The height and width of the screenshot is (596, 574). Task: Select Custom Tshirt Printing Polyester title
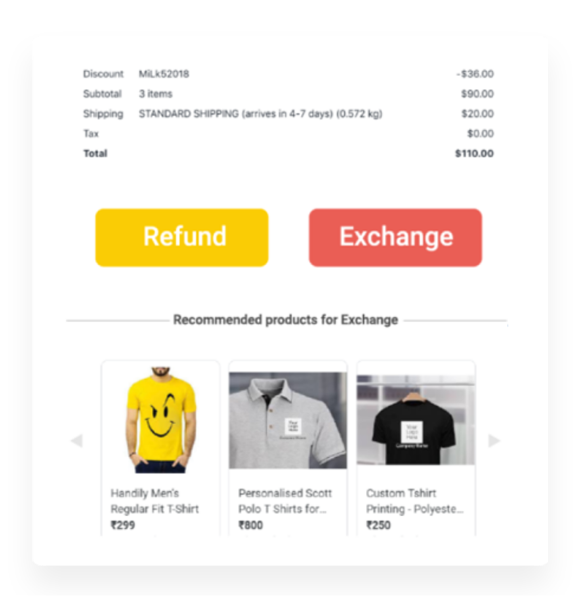pyautogui.click(x=414, y=501)
